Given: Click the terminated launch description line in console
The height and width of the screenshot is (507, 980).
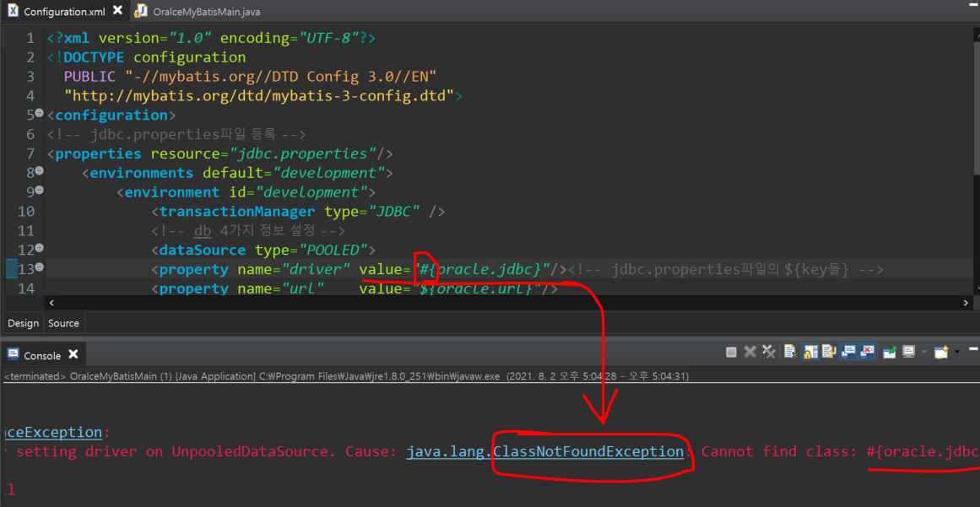Looking at the screenshot, I should 346,376.
